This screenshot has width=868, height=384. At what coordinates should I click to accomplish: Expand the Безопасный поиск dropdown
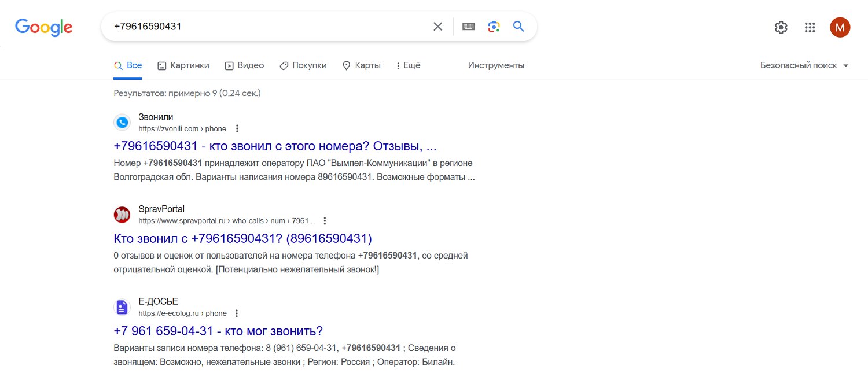804,65
